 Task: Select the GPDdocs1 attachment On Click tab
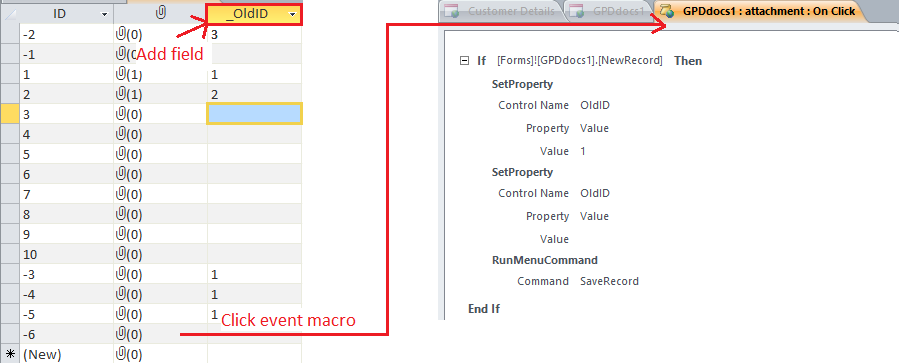tap(760, 11)
